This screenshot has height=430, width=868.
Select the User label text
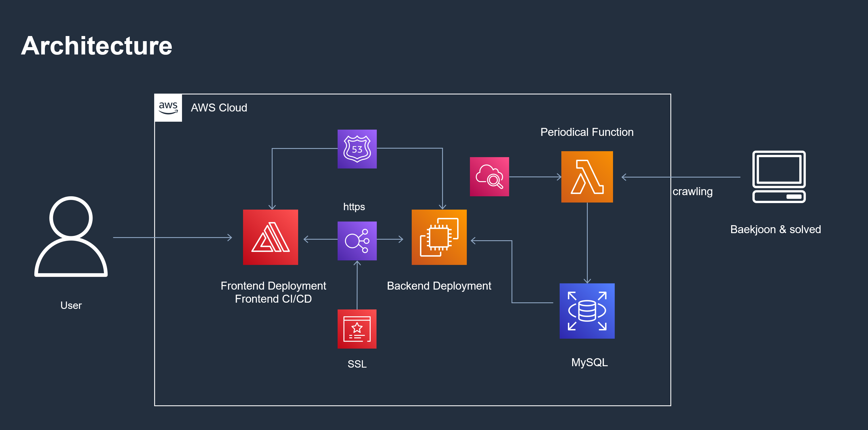(71, 305)
